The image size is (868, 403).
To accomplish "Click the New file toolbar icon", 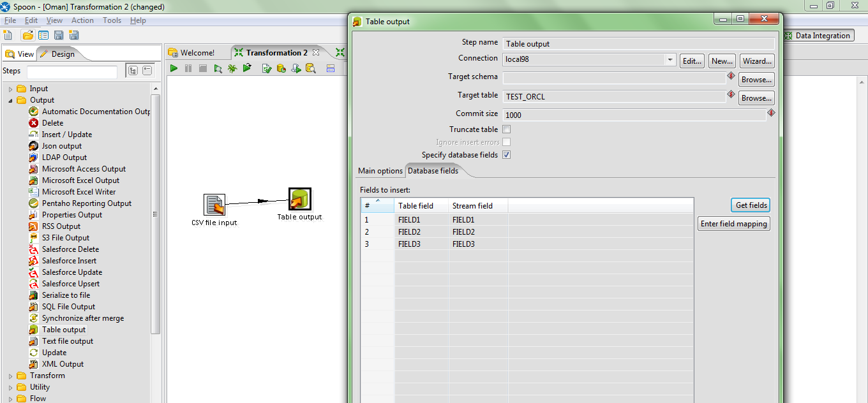I will tap(8, 35).
